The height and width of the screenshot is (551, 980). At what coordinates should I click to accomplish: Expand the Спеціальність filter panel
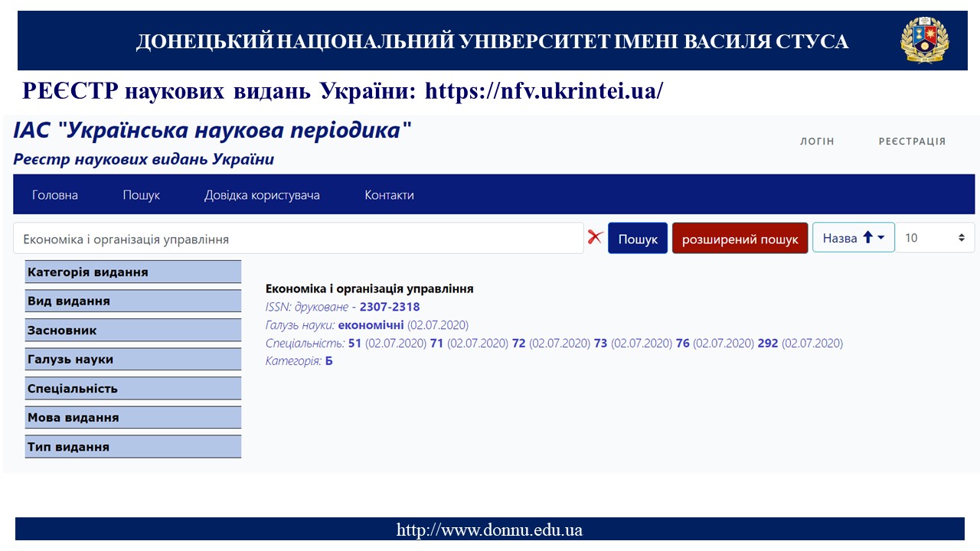pyautogui.click(x=133, y=388)
